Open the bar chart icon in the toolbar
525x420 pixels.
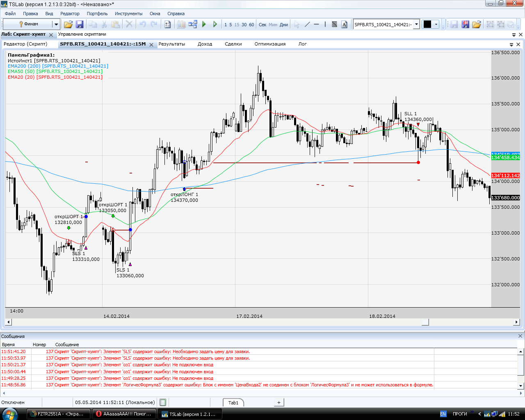click(x=181, y=25)
